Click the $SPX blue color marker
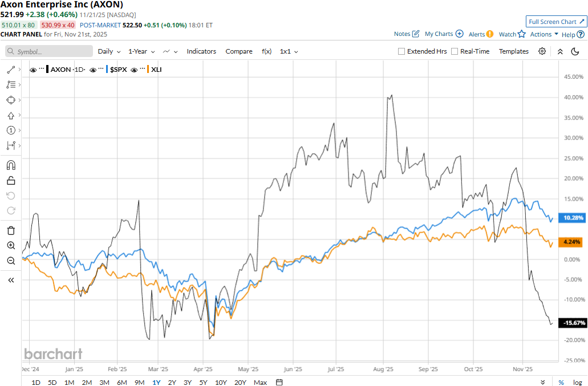This screenshot has height=386, width=588. (107, 70)
